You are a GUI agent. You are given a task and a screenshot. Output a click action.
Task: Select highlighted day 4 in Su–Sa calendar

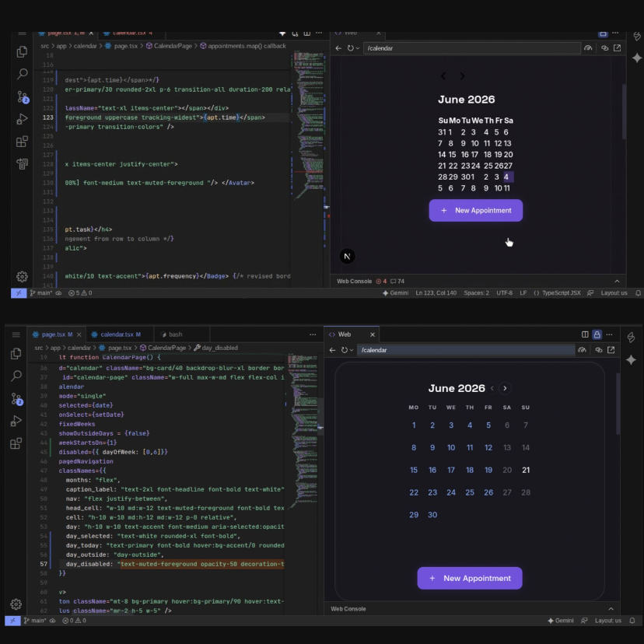point(508,177)
